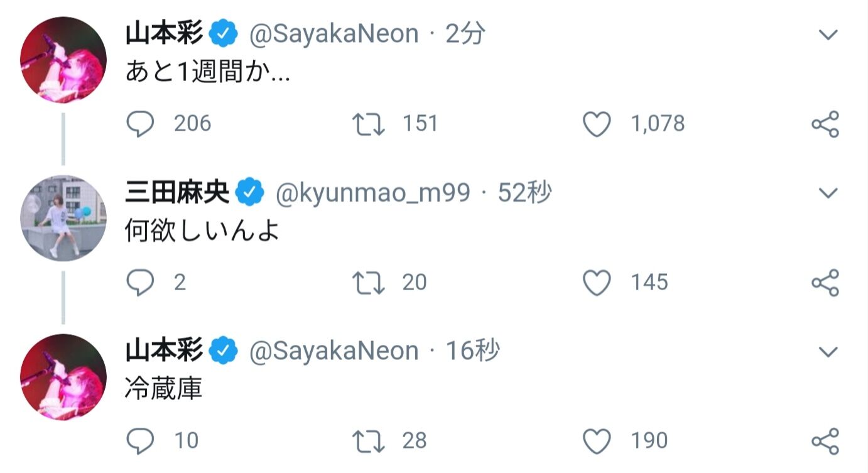Screen dimensions: 868x473
Task: Retweet the 冷蔵庫 tweet
Action: point(368,441)
